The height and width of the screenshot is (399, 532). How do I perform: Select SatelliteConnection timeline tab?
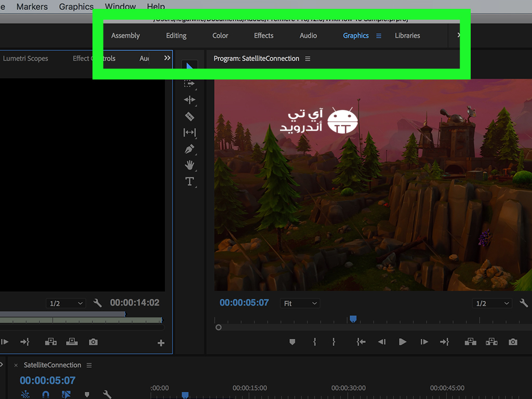coord(52,365)
